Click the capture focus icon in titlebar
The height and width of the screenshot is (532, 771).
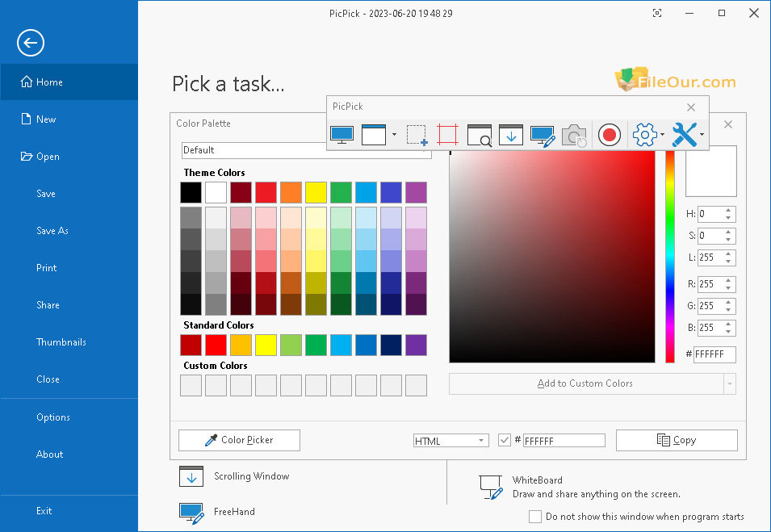point(657,13)
